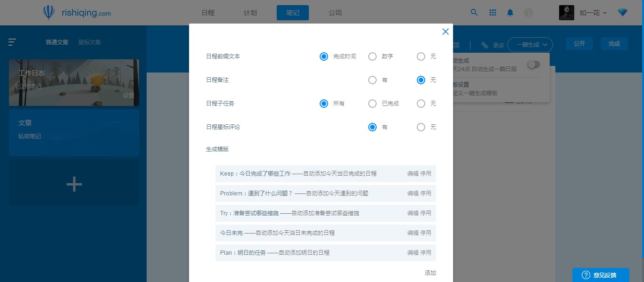
Task: Enable the auto-generate daily report toggle
Action: click(533, 65)
